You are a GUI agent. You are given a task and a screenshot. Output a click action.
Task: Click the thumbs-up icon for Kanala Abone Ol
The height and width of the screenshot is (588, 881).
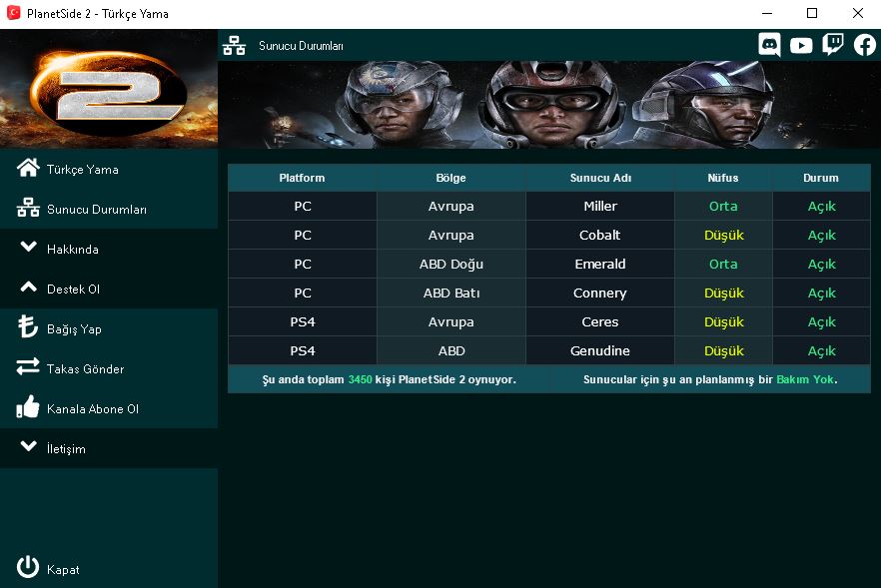click(x=28, y=406)
